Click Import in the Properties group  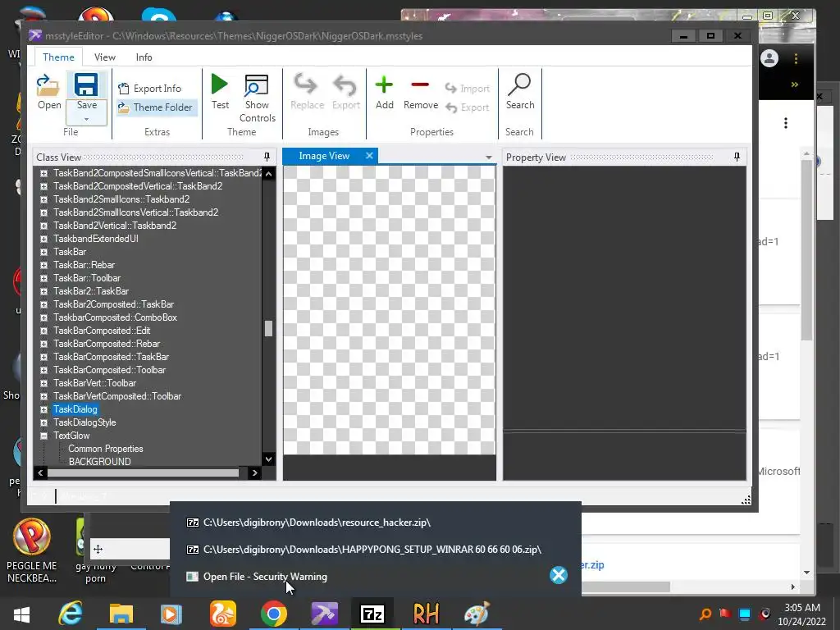click(x=468, y=89)
